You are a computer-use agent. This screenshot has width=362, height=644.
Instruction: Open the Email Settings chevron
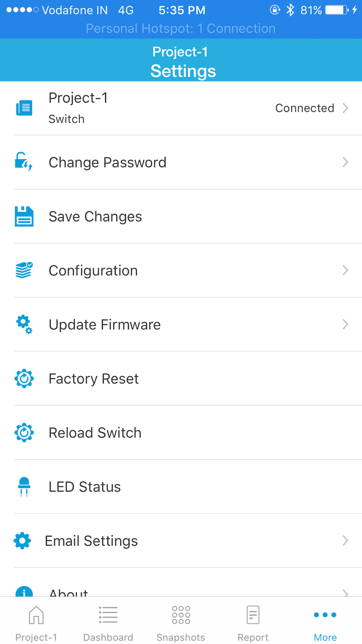(345, 540)
